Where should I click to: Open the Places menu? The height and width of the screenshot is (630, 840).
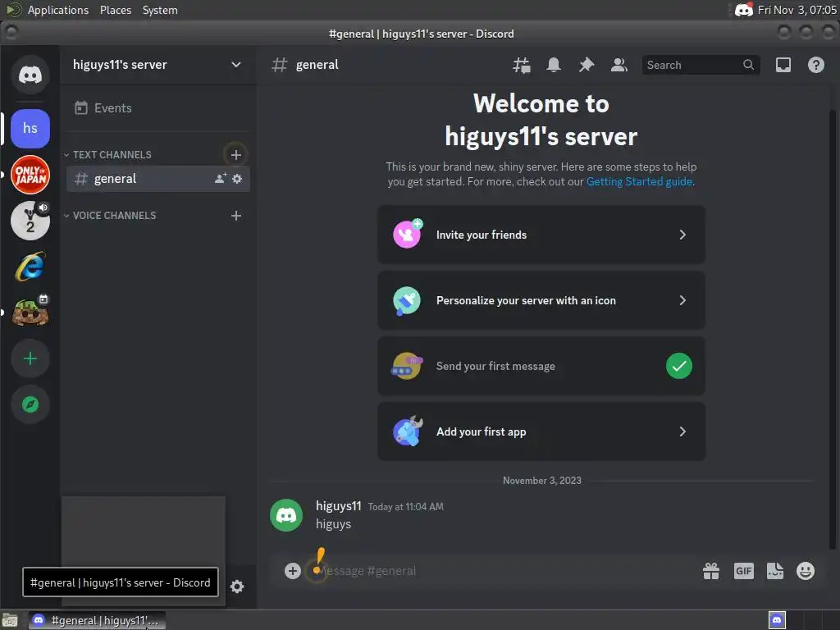(x=115, y=10)
